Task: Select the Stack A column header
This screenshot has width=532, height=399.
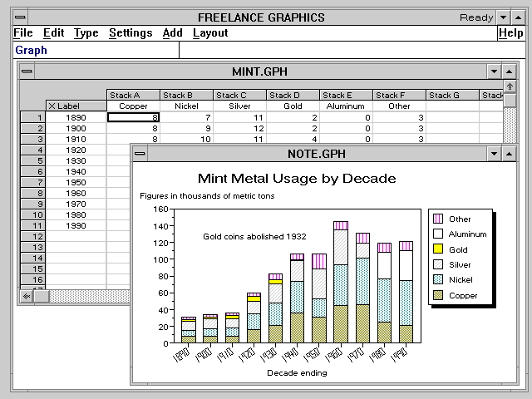Action: pos(133,95)
